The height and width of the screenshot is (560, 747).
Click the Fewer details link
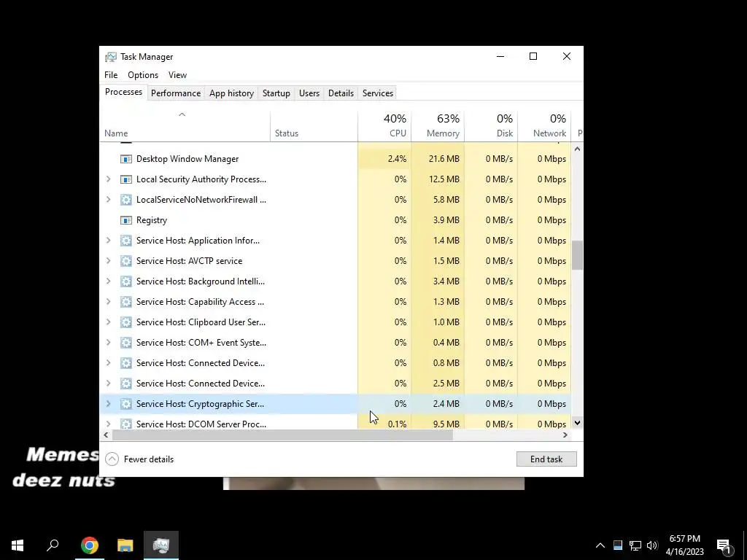pyautogui.click(x=149, y=459)
